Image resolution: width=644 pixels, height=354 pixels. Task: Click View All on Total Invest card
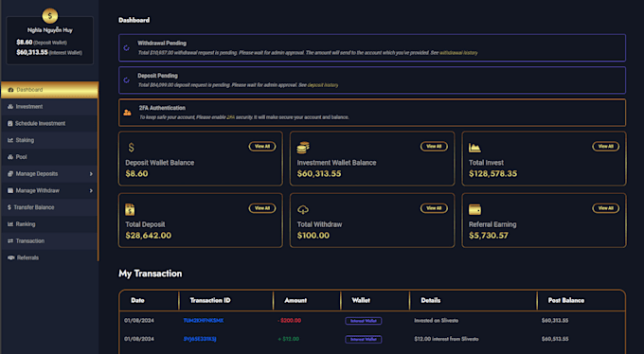coord(605,146)
